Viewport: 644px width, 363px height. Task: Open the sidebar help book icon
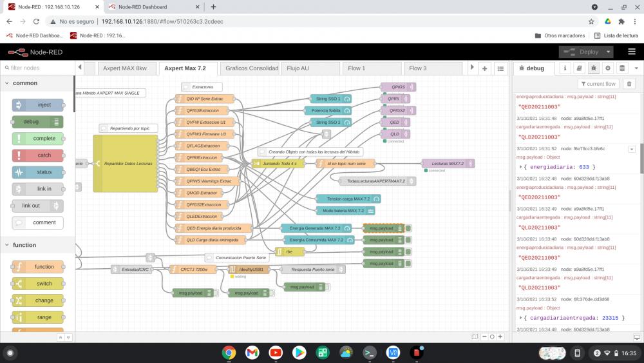click(579, 68)
